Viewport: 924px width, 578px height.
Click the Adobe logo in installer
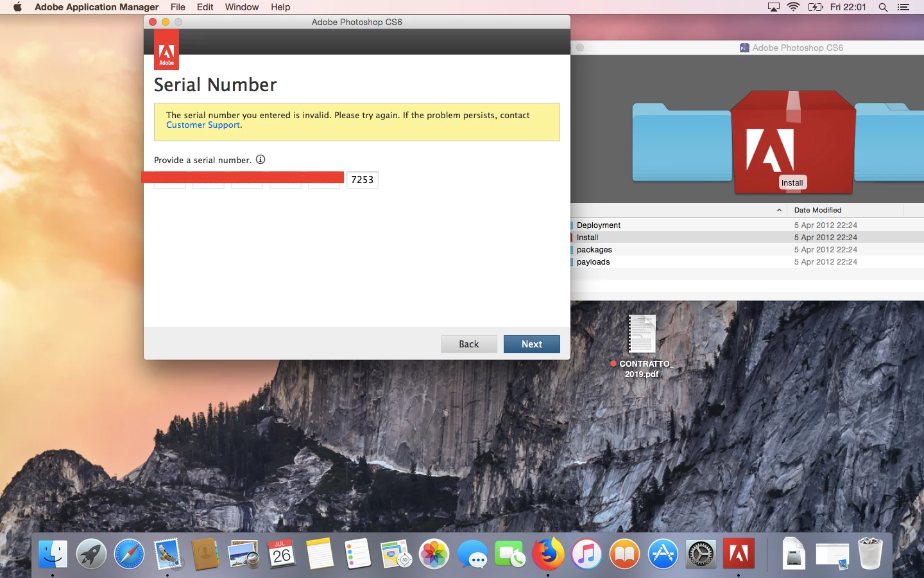(x=167, y=49)
